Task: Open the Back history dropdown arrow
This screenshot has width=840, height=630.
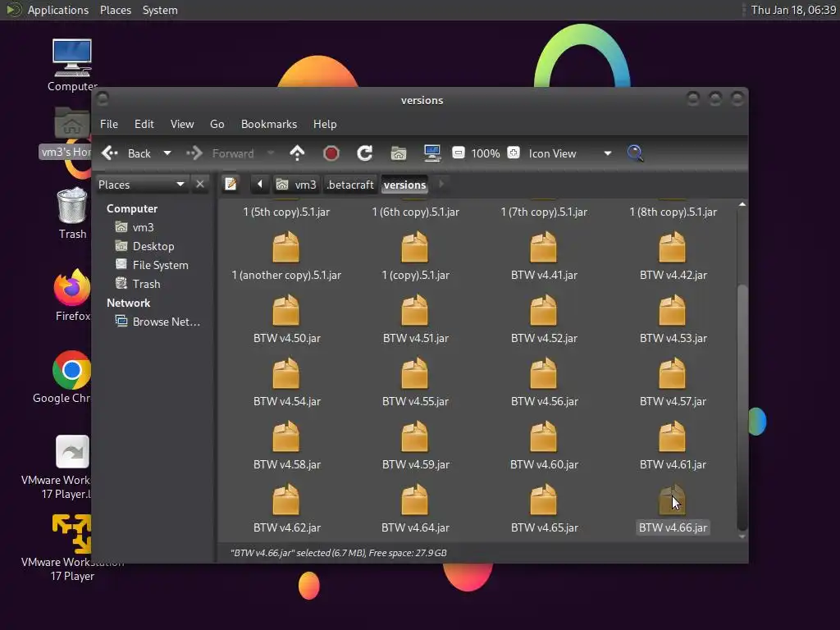Action: pyautogui.click(x=167, y=153)
